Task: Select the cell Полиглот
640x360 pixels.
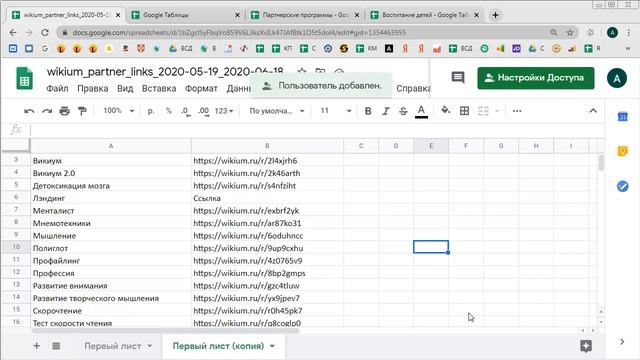Action: pyautogui.click(x=111, y=248)
